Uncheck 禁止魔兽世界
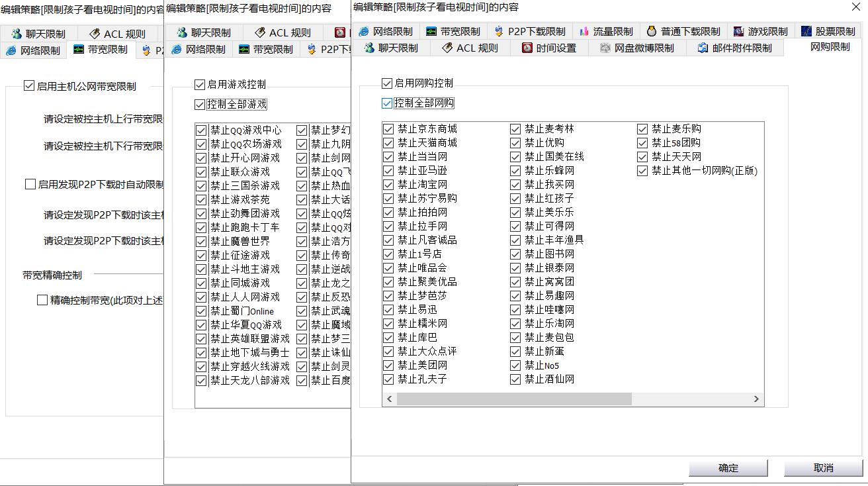Viewport: 868px width, 486px height. coord(201,242)
